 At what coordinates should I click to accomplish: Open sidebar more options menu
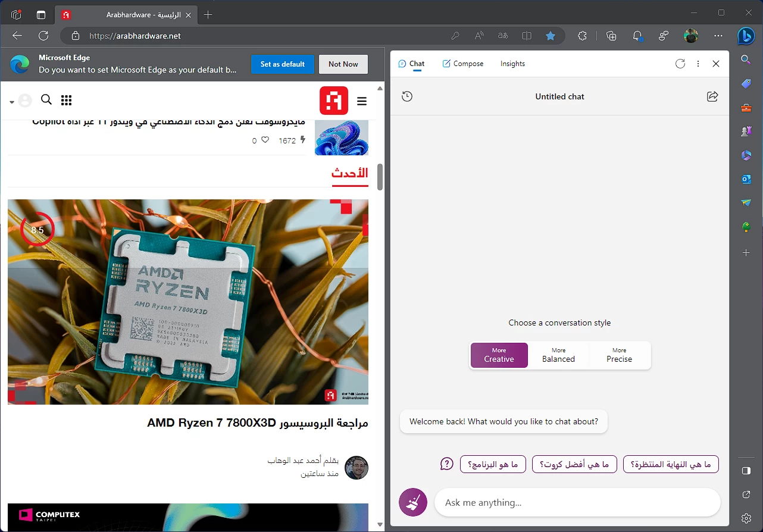click(698, 64)
